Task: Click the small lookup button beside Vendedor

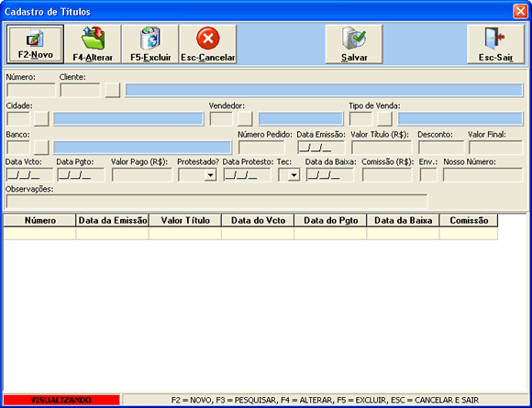Action: 245,119
